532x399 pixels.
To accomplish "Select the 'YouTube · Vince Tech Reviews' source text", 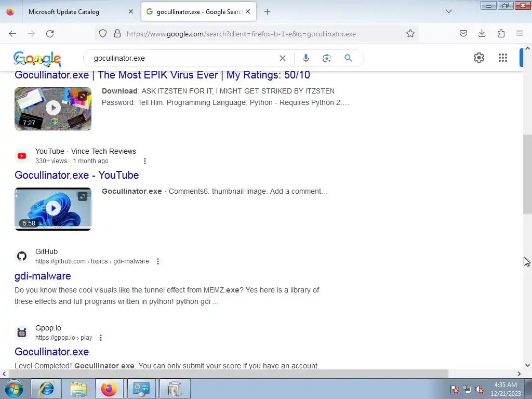I will point(86,151).
